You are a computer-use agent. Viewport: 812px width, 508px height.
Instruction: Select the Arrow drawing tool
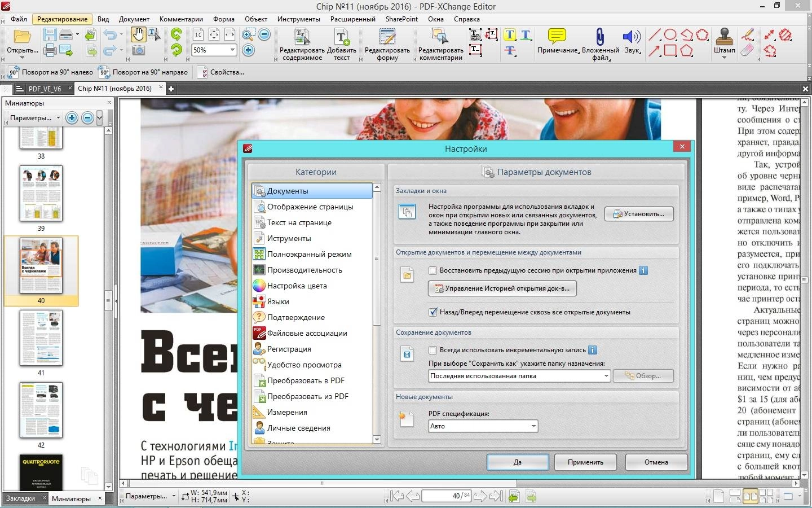point(654,50)
